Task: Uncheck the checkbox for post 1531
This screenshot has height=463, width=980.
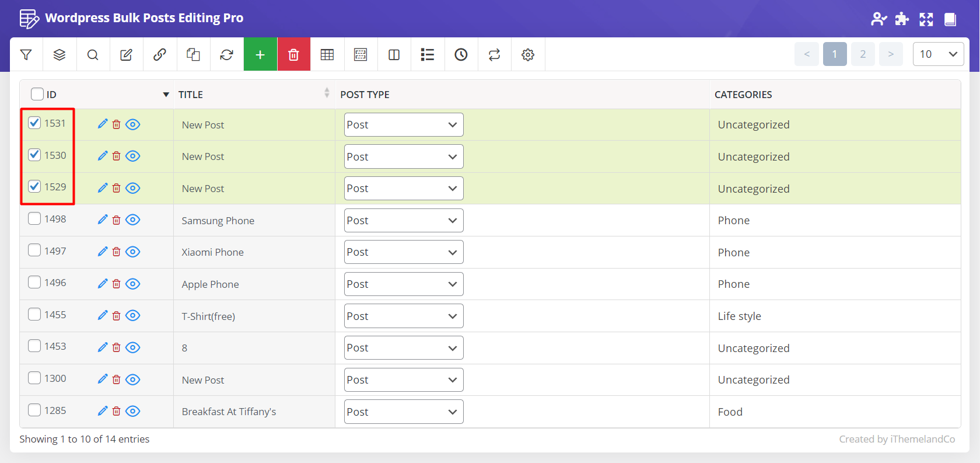Action: coord(35,123)
